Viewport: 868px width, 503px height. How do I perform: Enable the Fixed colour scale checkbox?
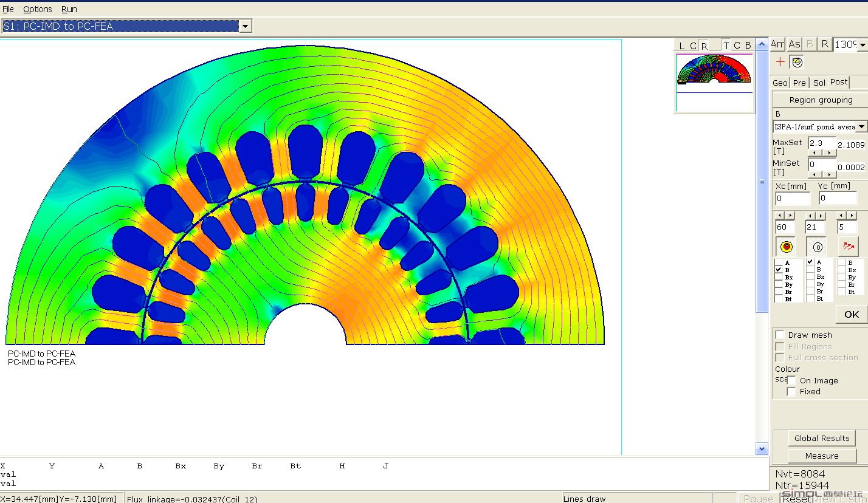point(791,391)
